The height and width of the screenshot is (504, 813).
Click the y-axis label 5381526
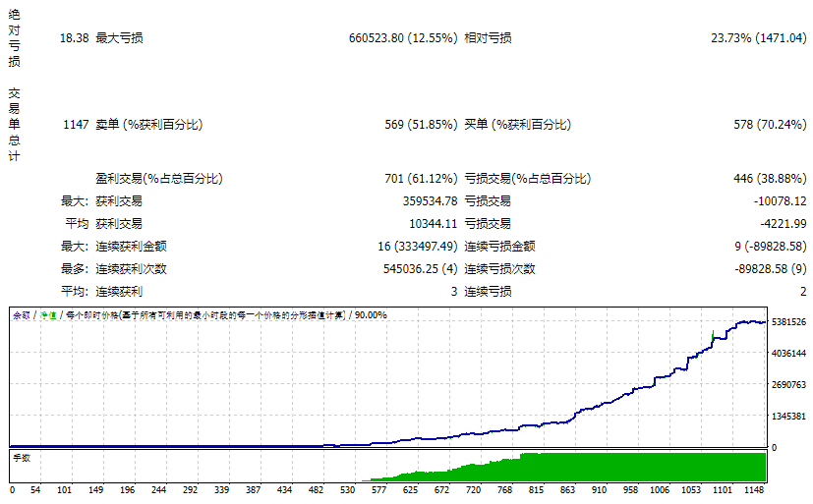click(x=788, y=321)
